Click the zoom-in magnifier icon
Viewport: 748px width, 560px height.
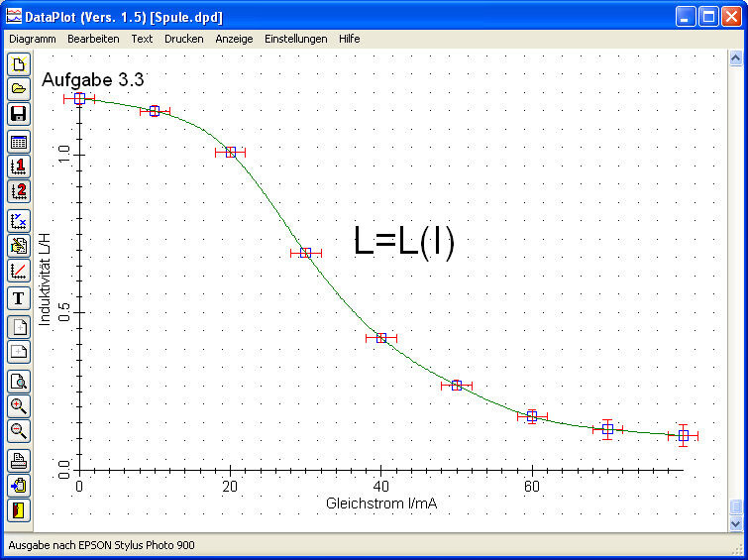(x=19, y=406)
